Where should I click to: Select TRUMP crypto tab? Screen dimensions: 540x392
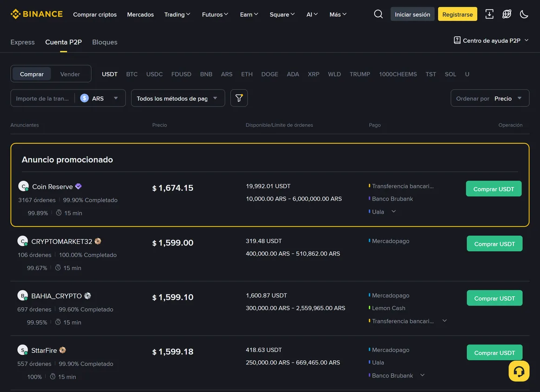click(360, 74)
